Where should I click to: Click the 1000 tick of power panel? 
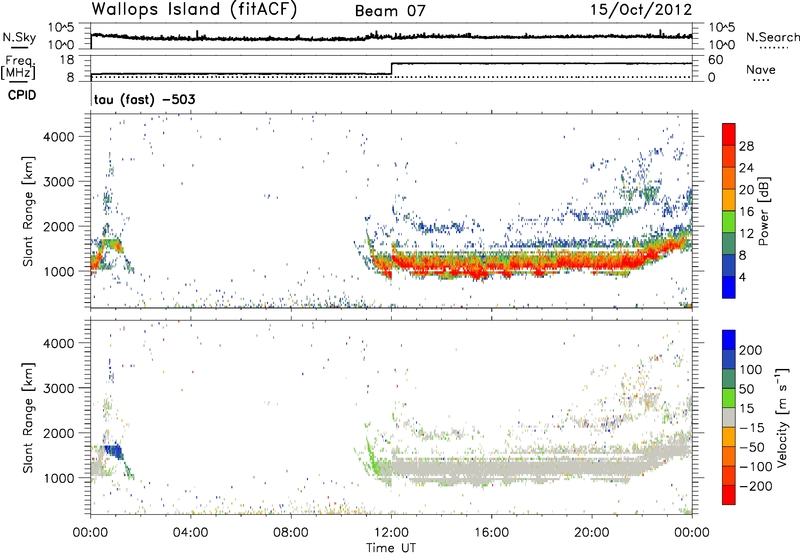pyautogui.click(x=58, y=271)
